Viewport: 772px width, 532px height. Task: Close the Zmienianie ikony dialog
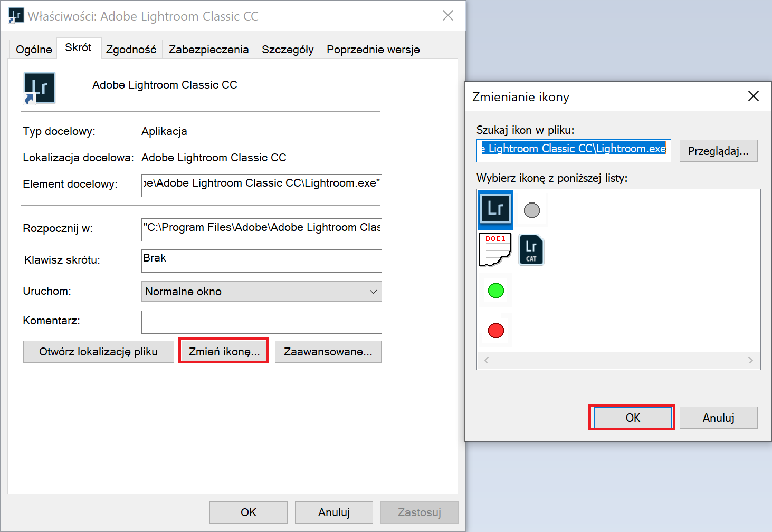coord(753,96)
